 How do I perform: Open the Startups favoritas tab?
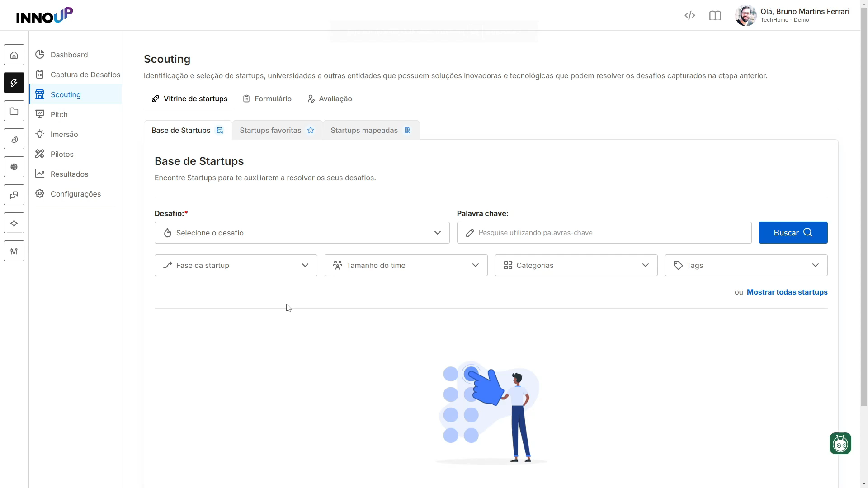(x=277, y=130)
